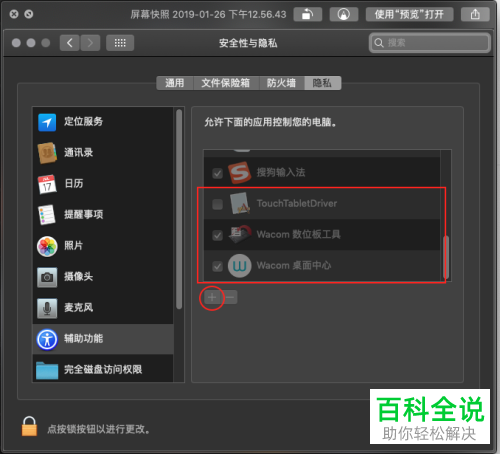The image size is (500, 454).
Task: Add an app with the plus button
Action: (212, 297)
